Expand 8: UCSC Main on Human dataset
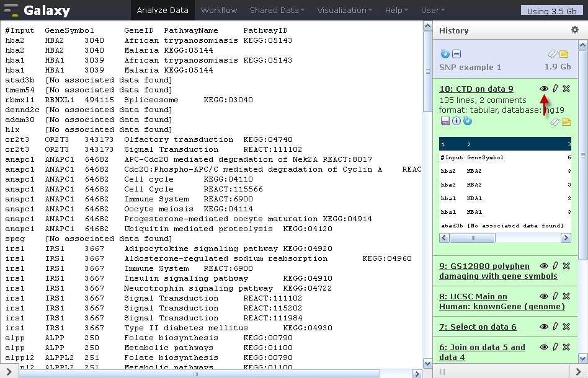This screenshot has width=588, height=378. 502,301
